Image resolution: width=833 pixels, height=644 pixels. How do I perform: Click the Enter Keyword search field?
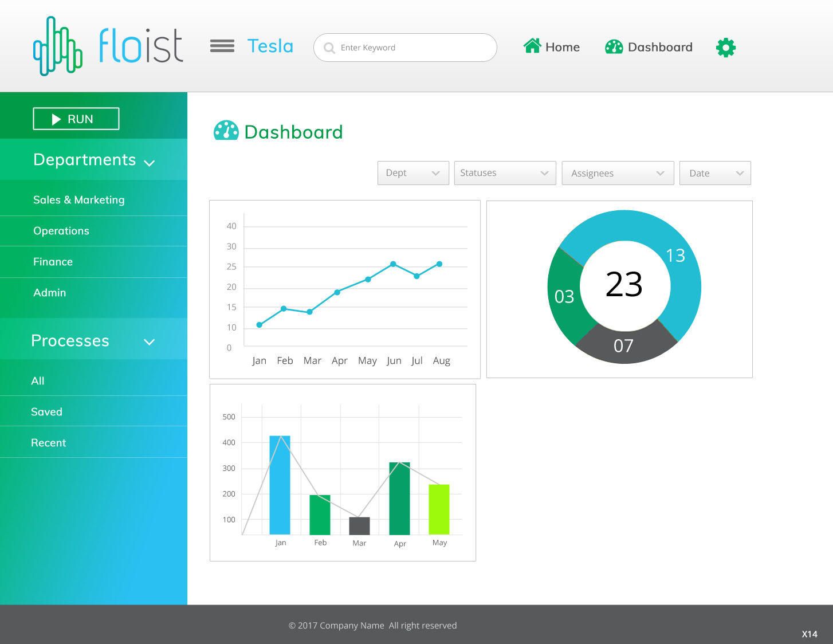(412, 48)
